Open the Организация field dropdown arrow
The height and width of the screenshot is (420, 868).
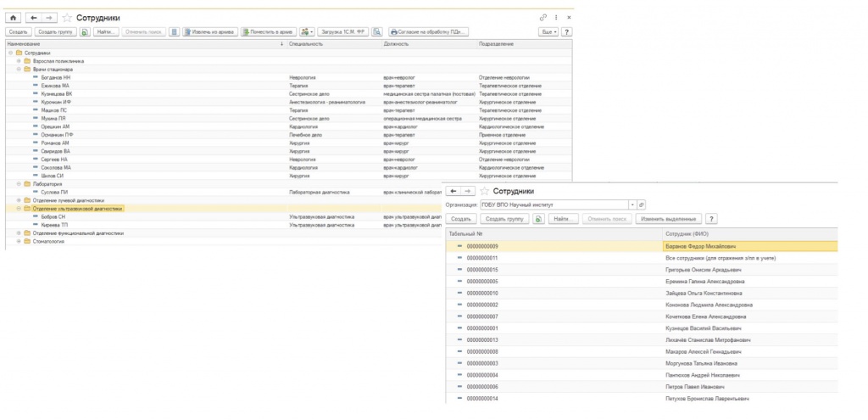tap(632, 205)
